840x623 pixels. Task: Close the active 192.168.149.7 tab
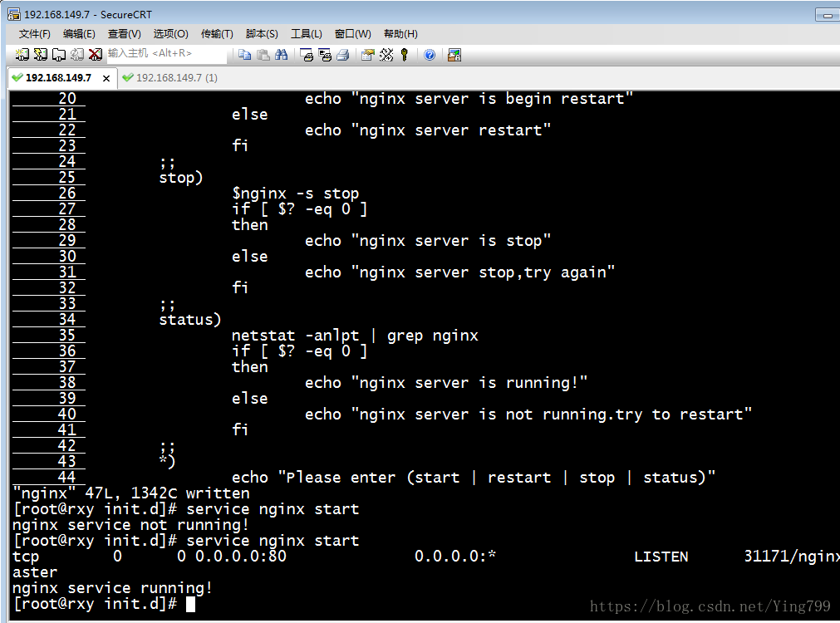[106, 78]
